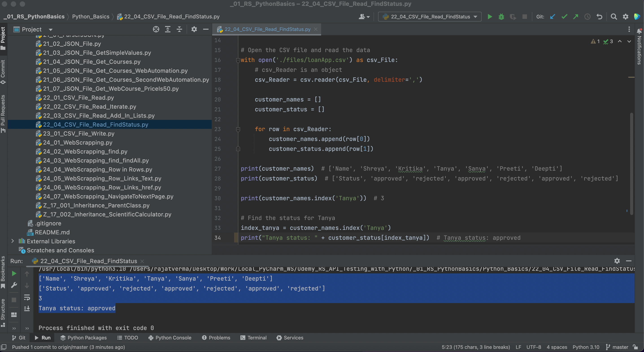644x352 pixels.
Task: Click the 4 spaces indent widget
Action: pos(557,347)
